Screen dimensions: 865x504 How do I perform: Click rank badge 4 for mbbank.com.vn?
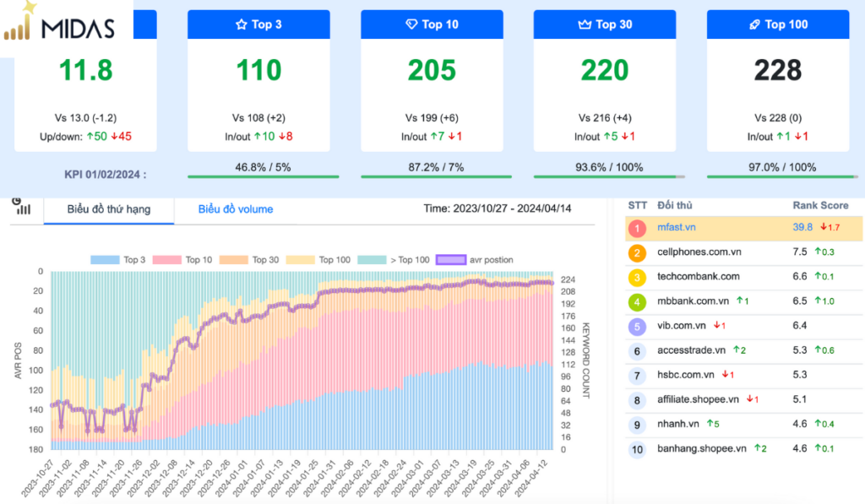click(637, 301)
